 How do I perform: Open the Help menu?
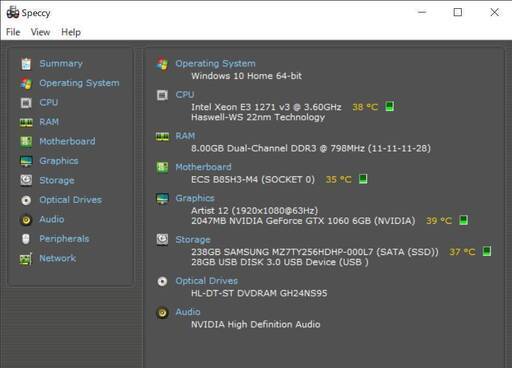tap(71, 32)
